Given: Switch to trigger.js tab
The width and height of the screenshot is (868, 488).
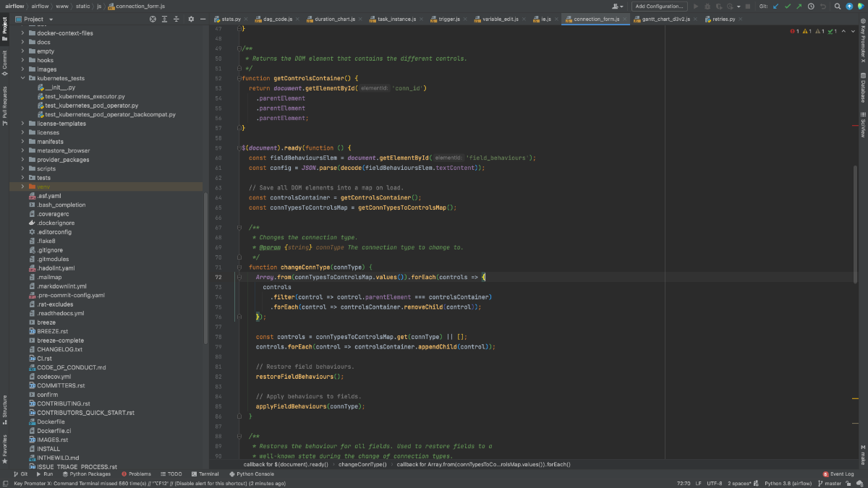Looking at the screenshot, I should 451,19.
